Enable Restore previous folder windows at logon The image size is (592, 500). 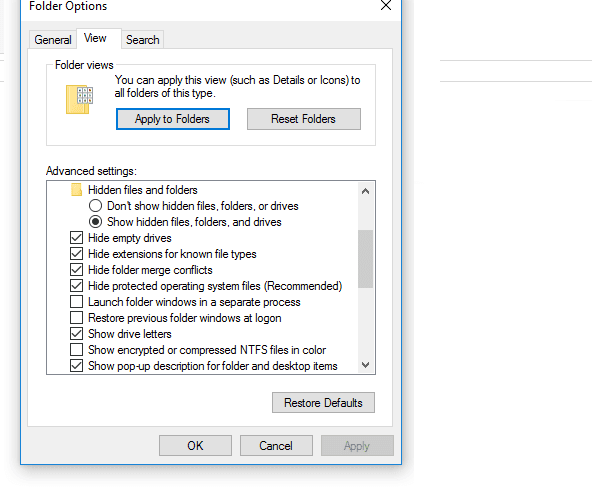tap(76, 318)
